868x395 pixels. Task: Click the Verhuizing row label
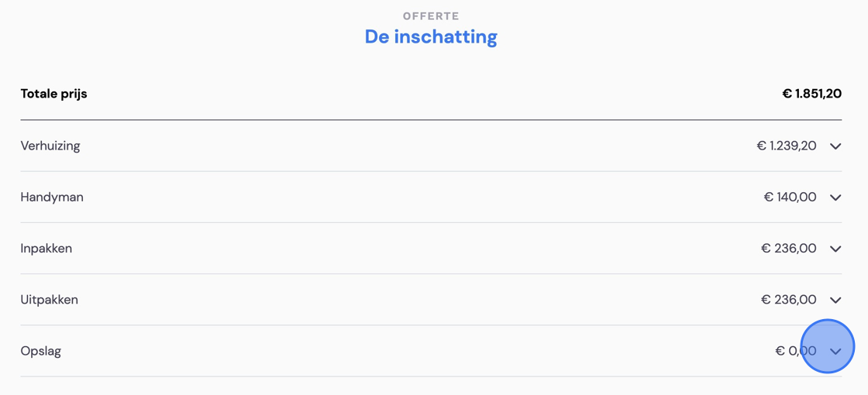[x=50, y=146]
